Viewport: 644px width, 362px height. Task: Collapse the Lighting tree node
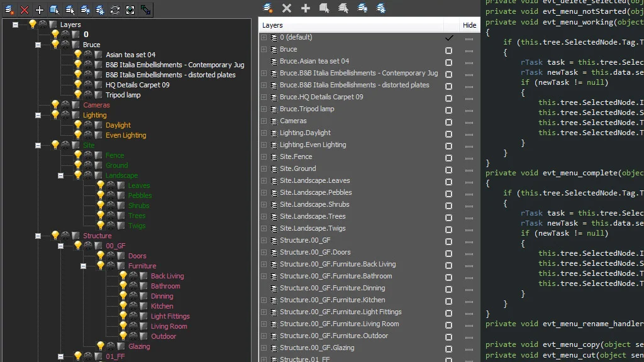(38, 116)
